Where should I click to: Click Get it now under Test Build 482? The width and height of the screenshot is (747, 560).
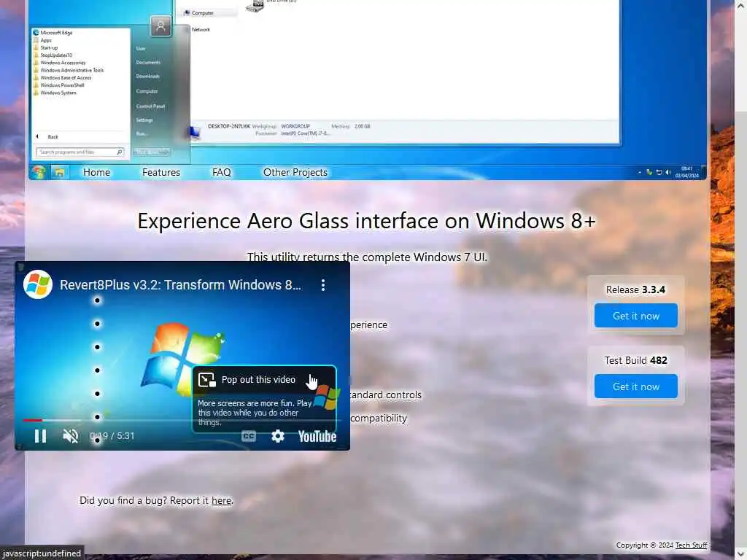(x=635, y=386)
